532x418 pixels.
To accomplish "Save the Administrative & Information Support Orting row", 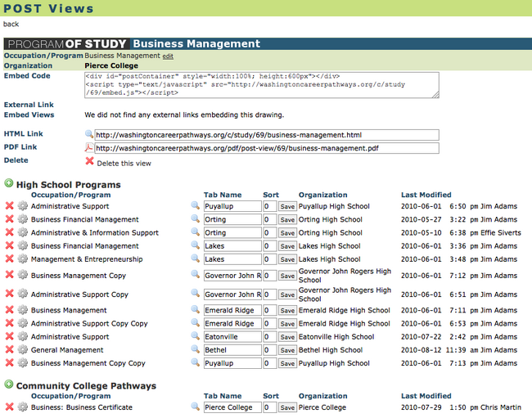I will point(287,233).
